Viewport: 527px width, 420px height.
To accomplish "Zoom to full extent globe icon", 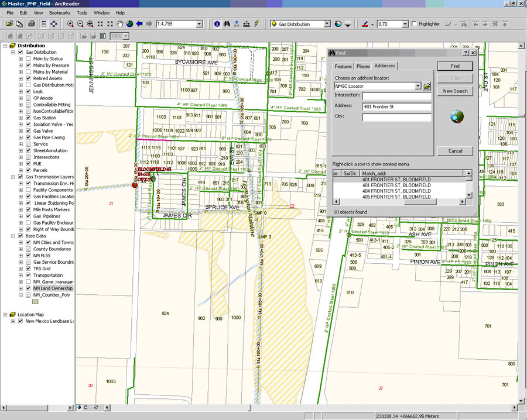I will tap(129, 24).
